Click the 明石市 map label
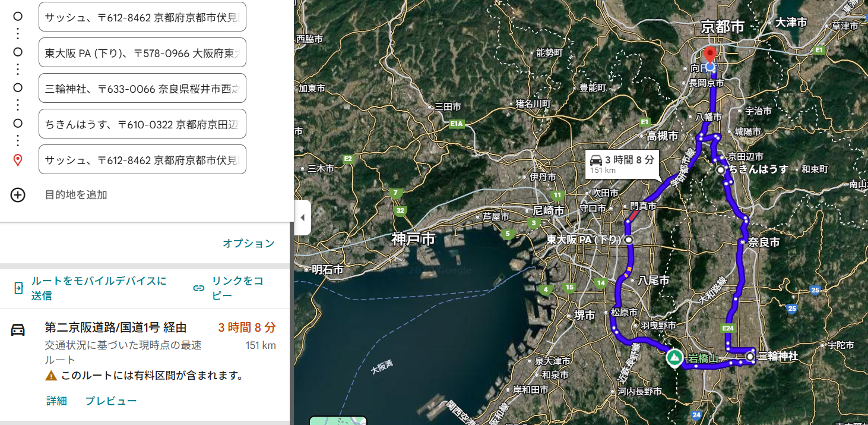The height and width of the screenshot is (425, 868). pos(328,269)
